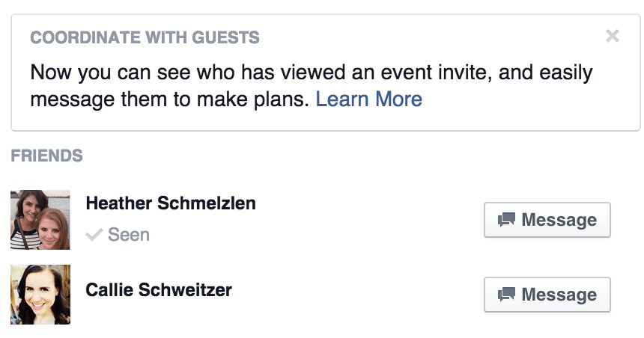Open the Learn More link
Screen dimensions: 644x338
click(x=368, y=99)
